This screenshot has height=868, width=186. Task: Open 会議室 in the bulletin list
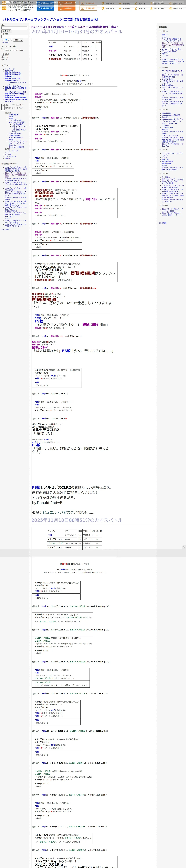[x=11, y=119]
